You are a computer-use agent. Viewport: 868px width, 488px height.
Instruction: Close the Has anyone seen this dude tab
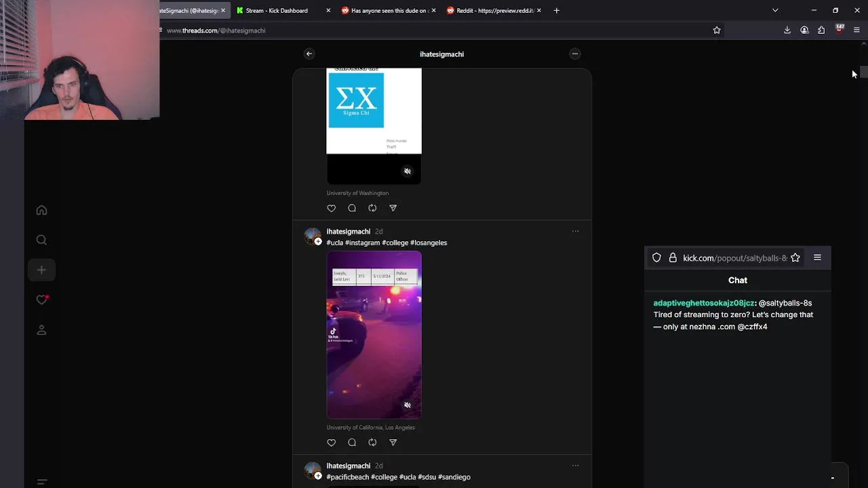(433, 10)
